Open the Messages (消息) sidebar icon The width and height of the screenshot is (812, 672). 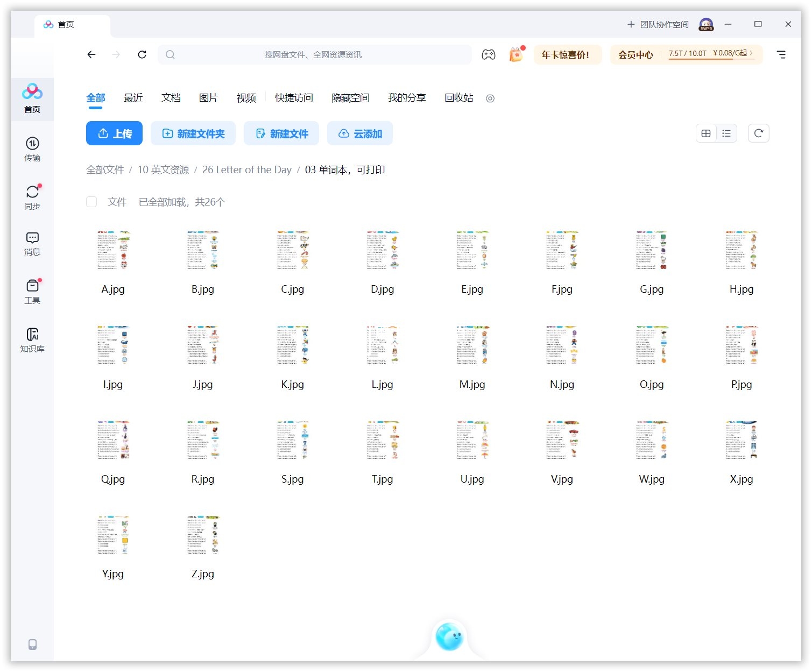coord(32,243)
